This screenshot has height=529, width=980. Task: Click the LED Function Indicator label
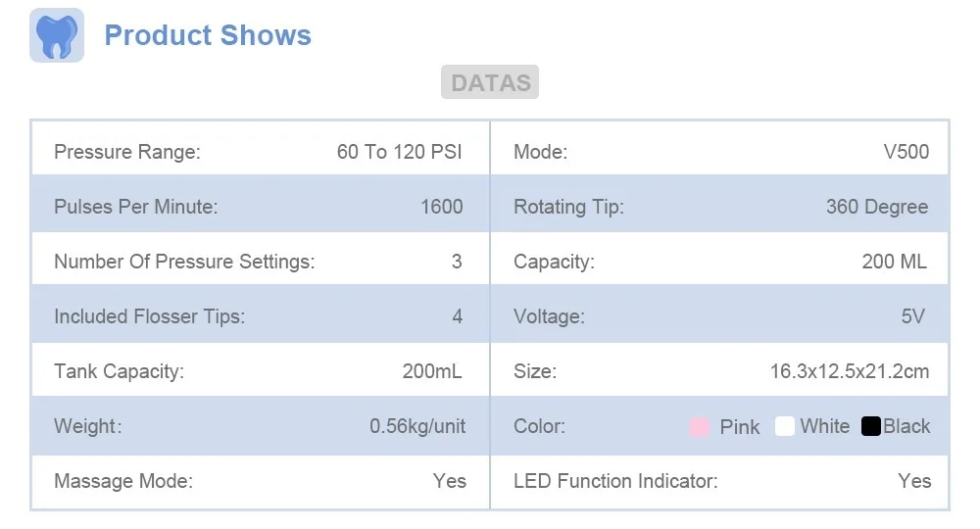click(615, 481)
